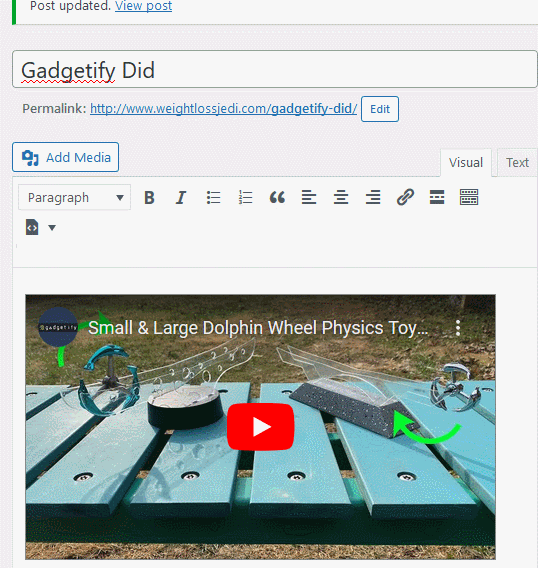This screenshot has width=538, height=568.
Task: Open the Paragraph format dropdown
Action: [75, 197]
